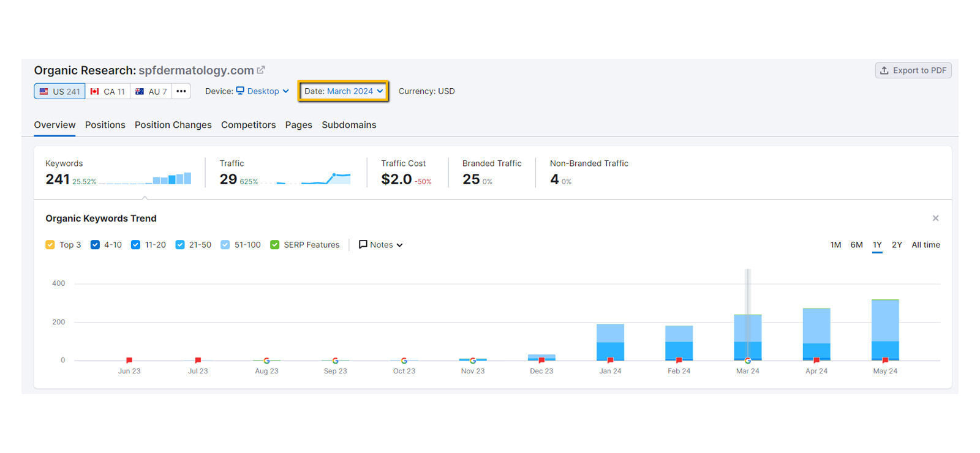Screen dimensions: 980x453
Task: Click the US flag database icon
Action: point(44,91)
